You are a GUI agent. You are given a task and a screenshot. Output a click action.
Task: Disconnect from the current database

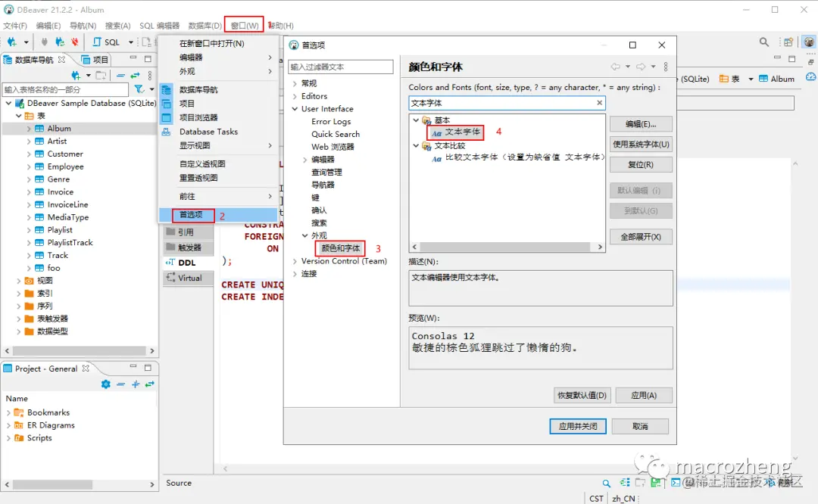pos(74,42)
